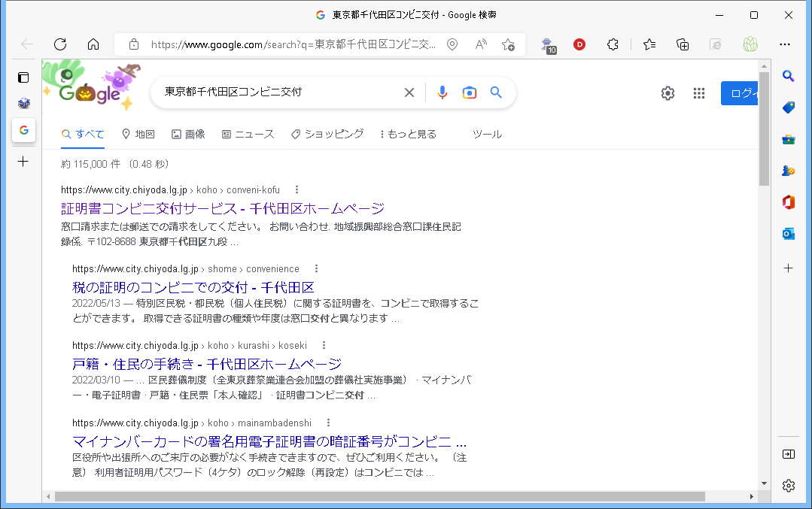Image resolution: width=812 pixels, height=509 pixels.
Task: Customize sidebar with plus icon
Action: coord(788,268)
